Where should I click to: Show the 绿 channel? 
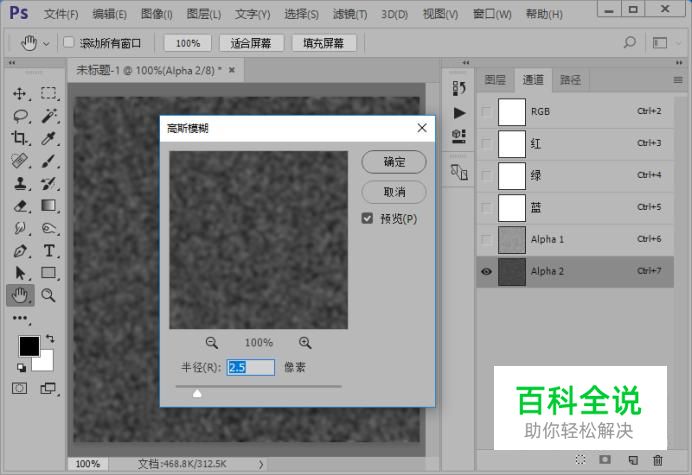coord(486,175)
